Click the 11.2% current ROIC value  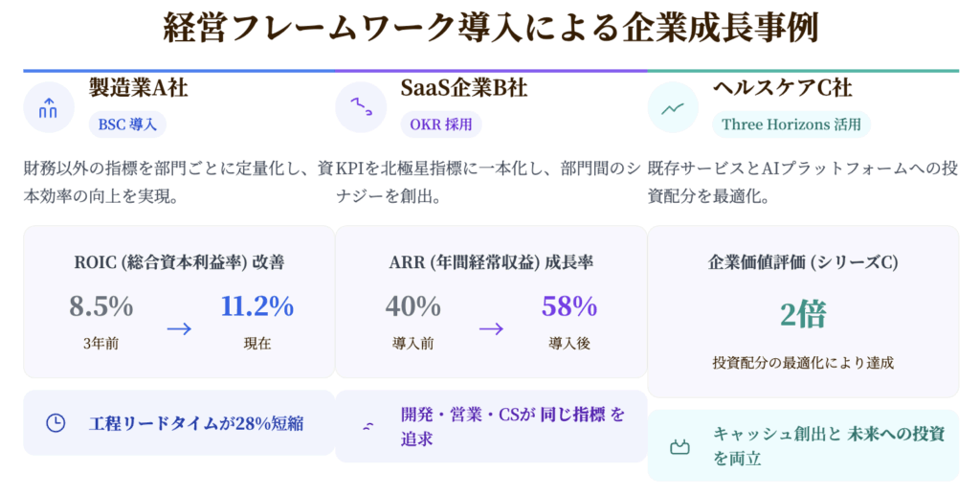click(x=256, y=306)
